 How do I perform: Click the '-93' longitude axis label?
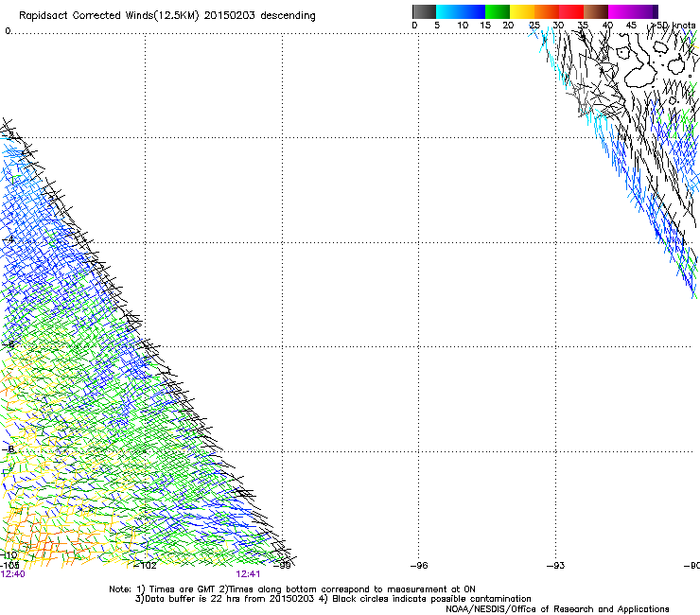(556, 566)
